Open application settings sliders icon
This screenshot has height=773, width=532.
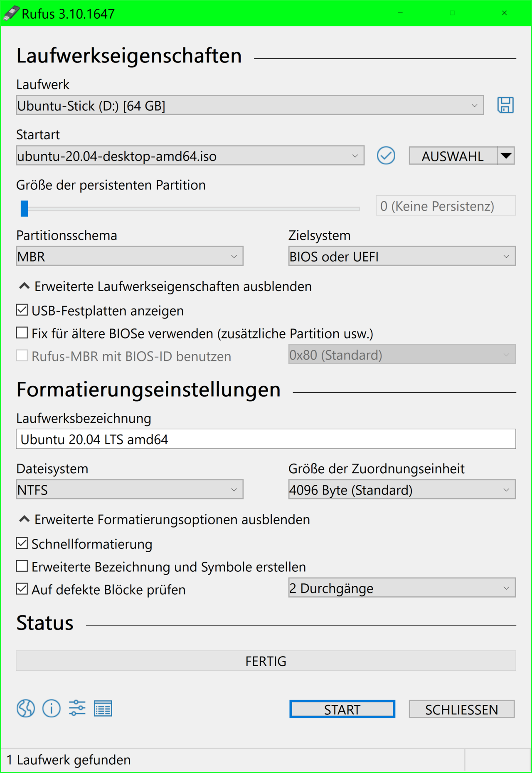[77, 708]
